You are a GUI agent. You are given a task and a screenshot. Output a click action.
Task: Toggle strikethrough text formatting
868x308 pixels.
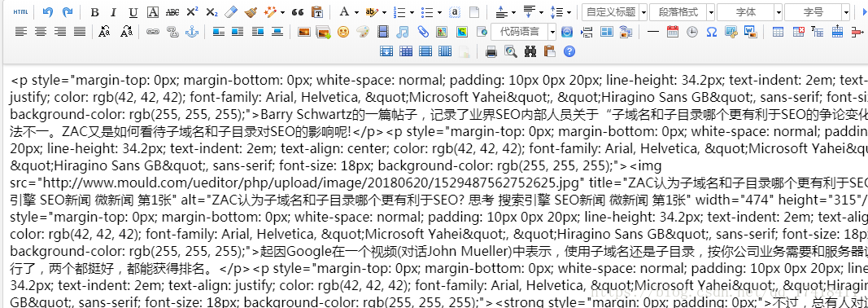172,12
